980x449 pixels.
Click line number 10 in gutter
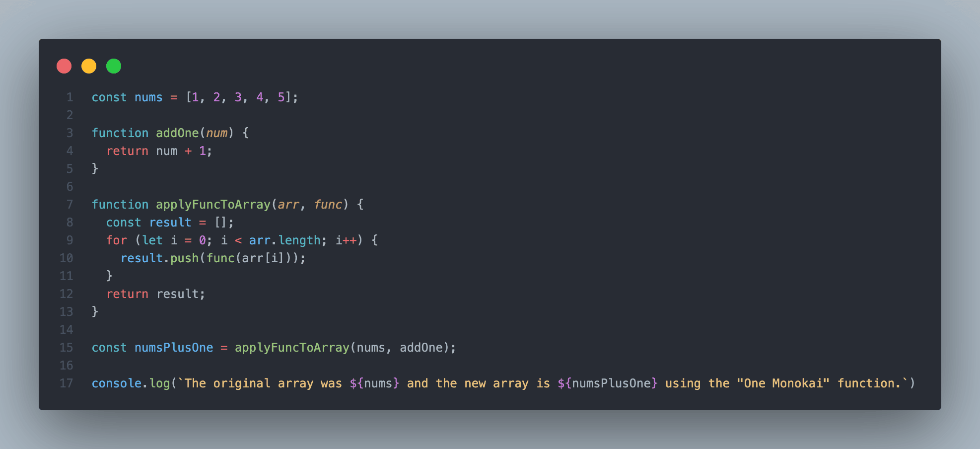coord(67,258)
